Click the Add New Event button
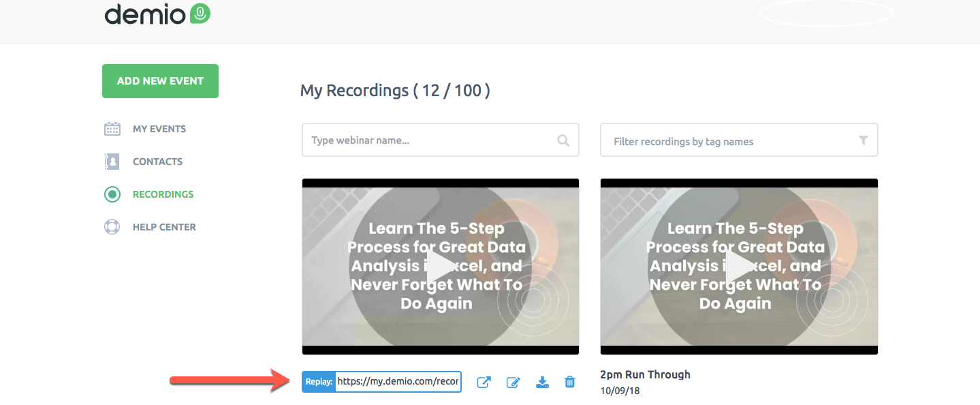 tap(160, 81)
